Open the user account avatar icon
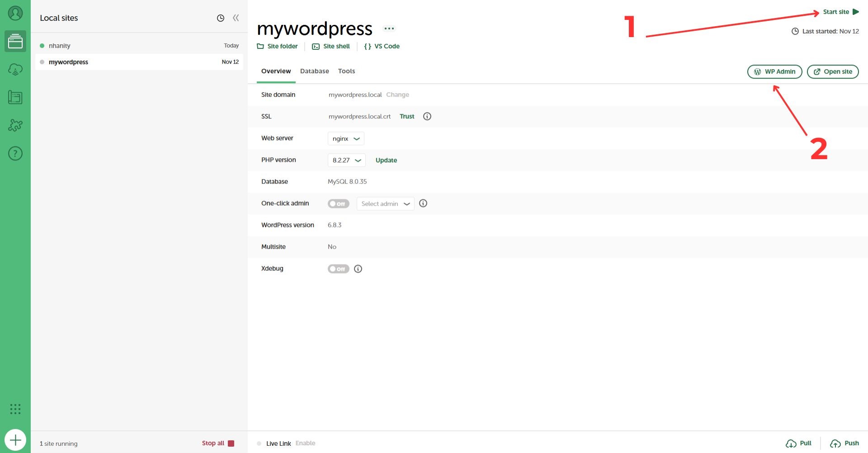868x453 pixels. click(x=15, y=13)
